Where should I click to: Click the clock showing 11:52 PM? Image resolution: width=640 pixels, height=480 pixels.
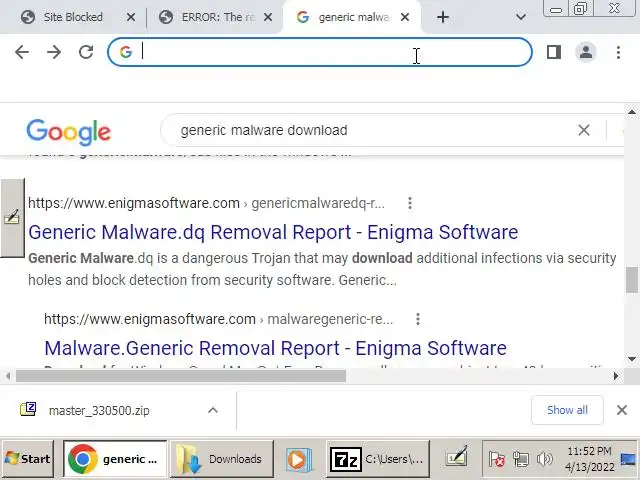point(589,459)
